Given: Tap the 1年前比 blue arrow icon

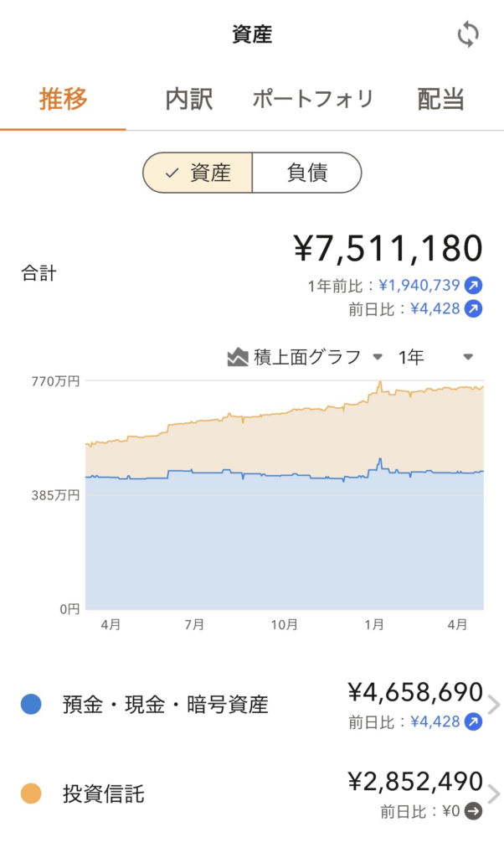Looking at the screenshot, I should coord(474,286).
